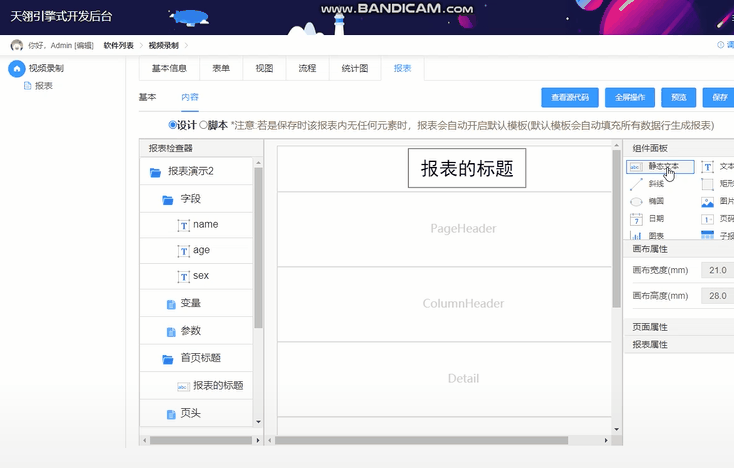734x468 pixels.
Task: Select the 设计 radio button
Action: click(x=173, y=125)
